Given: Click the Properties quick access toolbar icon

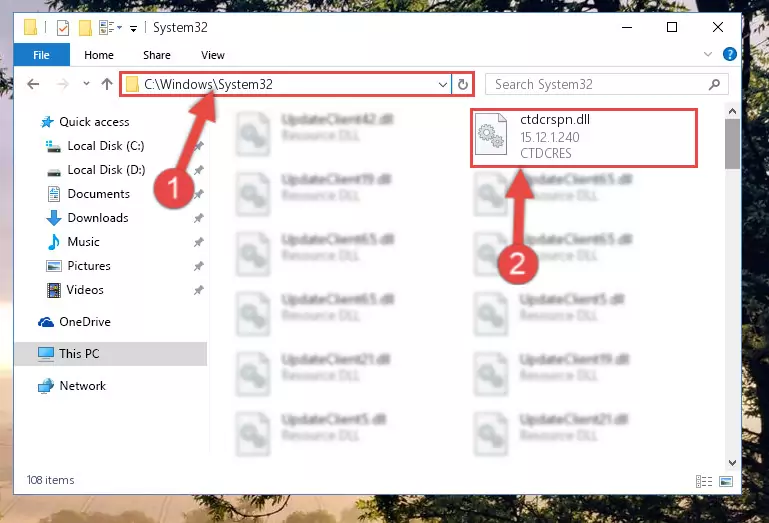Looking at the screenshot, I should (63, 28).
